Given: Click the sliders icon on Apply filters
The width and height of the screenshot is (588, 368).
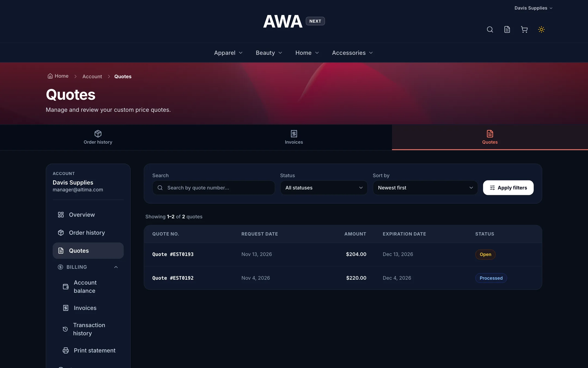Looking at the screenshot, I should [x=492, y=188].
